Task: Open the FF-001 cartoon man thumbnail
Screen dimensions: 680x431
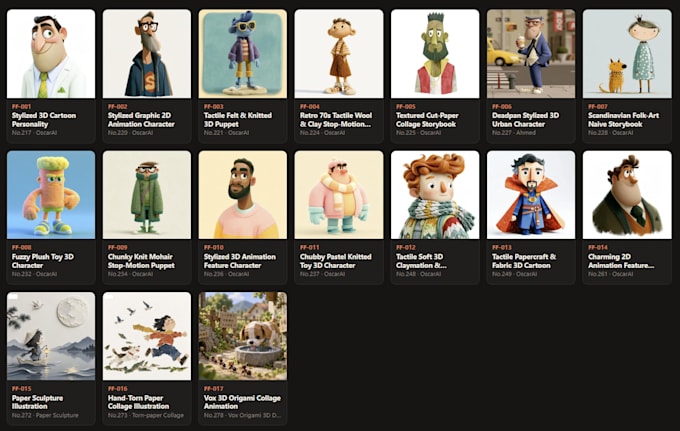Action: click(51, 54)
